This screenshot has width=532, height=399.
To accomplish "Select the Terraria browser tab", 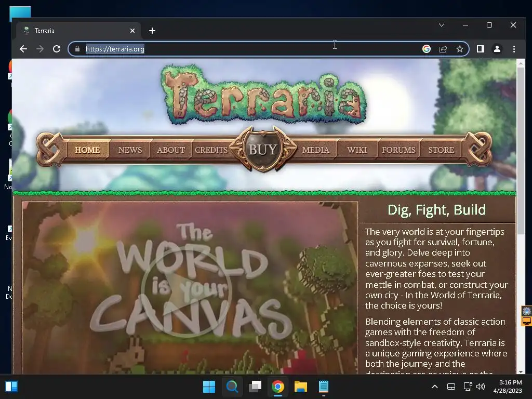I will pos(78,31).
